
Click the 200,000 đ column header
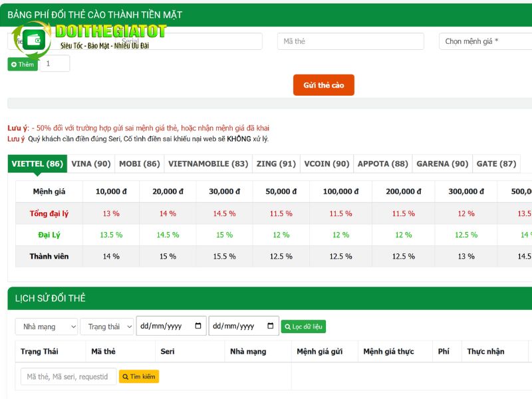click(404, 192)
